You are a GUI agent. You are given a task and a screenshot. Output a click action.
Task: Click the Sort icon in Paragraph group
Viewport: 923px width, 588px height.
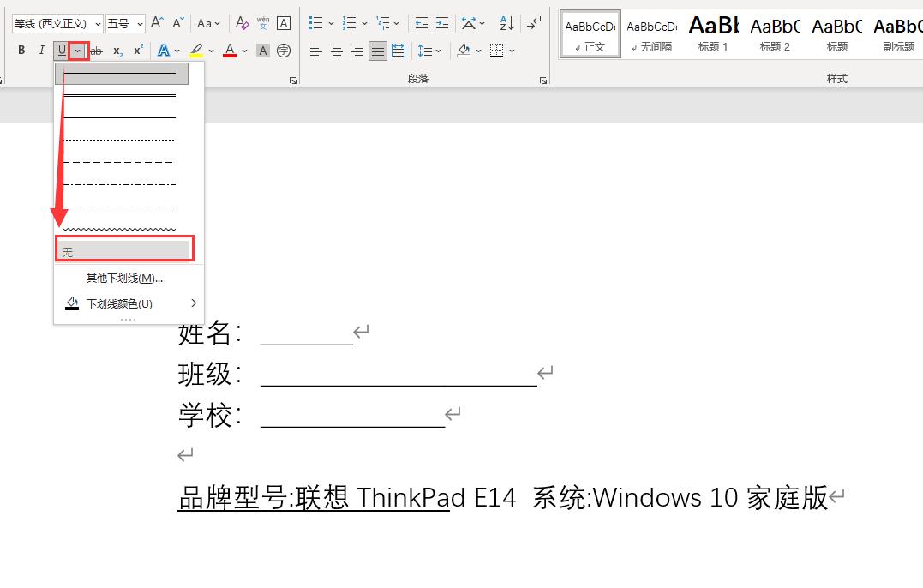(506, 23)
